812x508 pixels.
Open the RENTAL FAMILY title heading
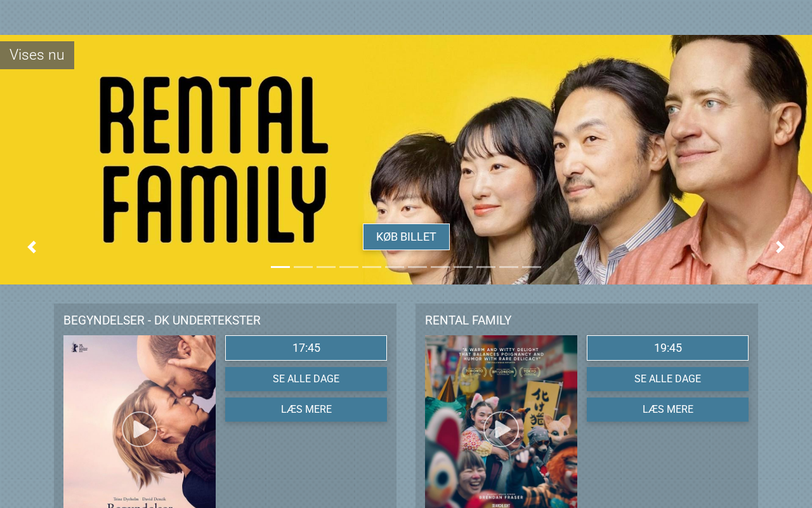click(468, 320)
